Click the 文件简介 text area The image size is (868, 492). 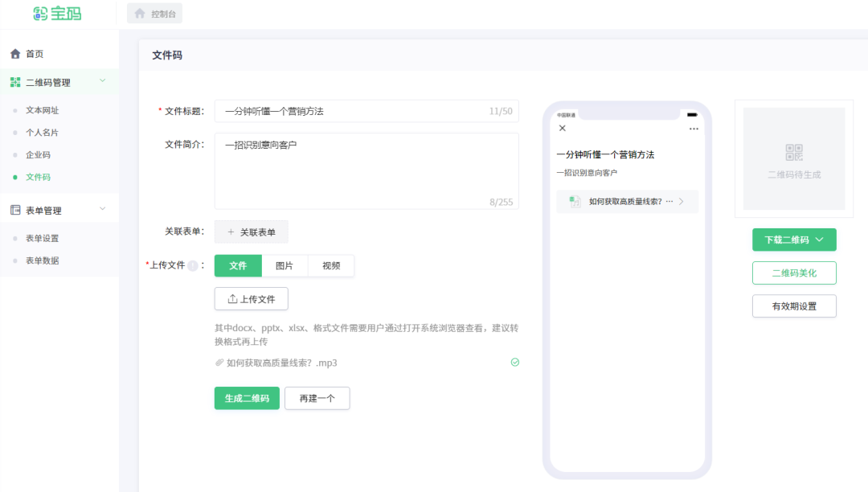coord(366,170)
